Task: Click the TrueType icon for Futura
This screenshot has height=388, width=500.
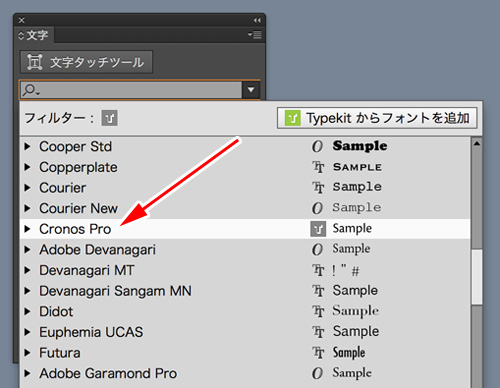Action: coord(318,353)
